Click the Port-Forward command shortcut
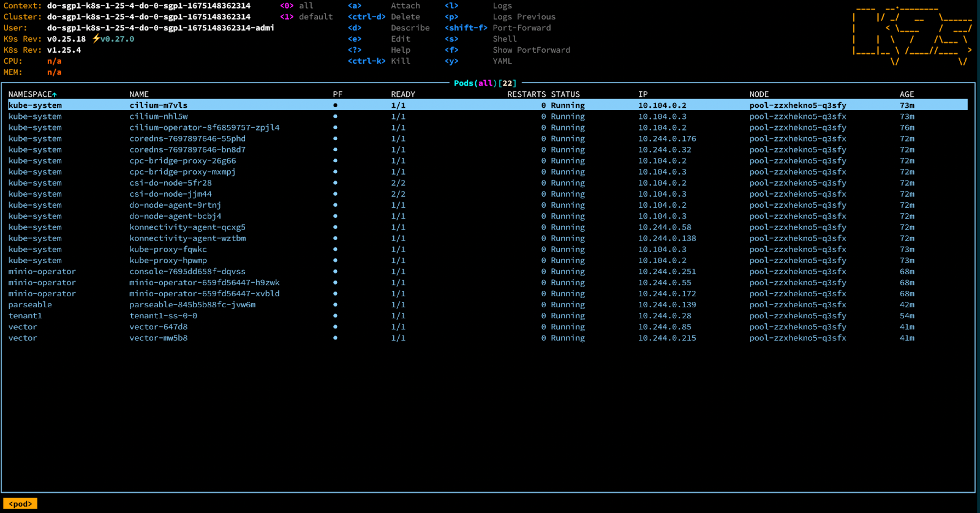The height and width of the screenshot is (513, 980). (x=521, y=28)
